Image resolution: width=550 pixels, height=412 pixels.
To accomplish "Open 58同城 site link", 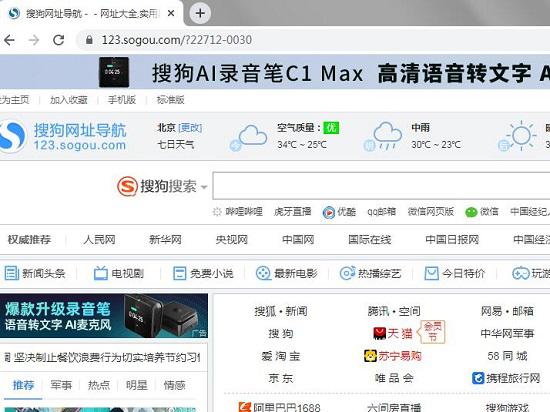I will pos(507,356).
